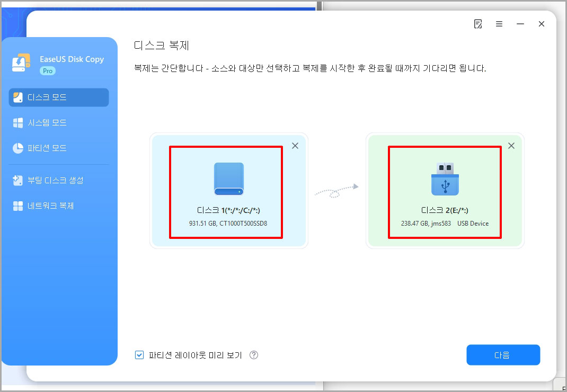Open the feedback note icon at top
This screenshot has height=392, width=567.
point(478,23)
